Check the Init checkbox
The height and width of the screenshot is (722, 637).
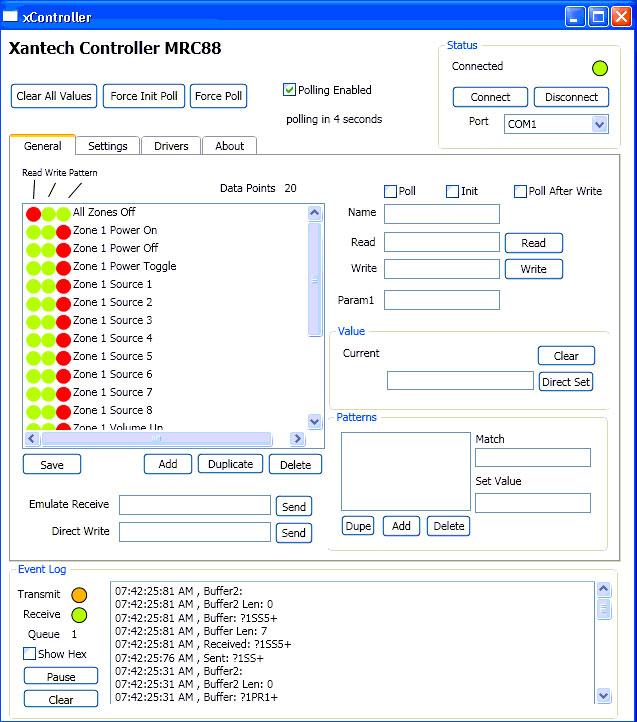tap(452, 191)
